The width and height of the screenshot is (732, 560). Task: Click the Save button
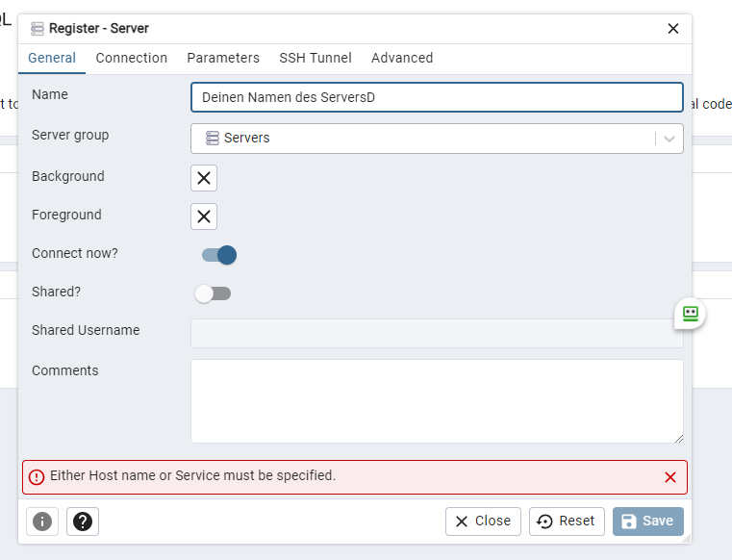(x=647, y=522)
